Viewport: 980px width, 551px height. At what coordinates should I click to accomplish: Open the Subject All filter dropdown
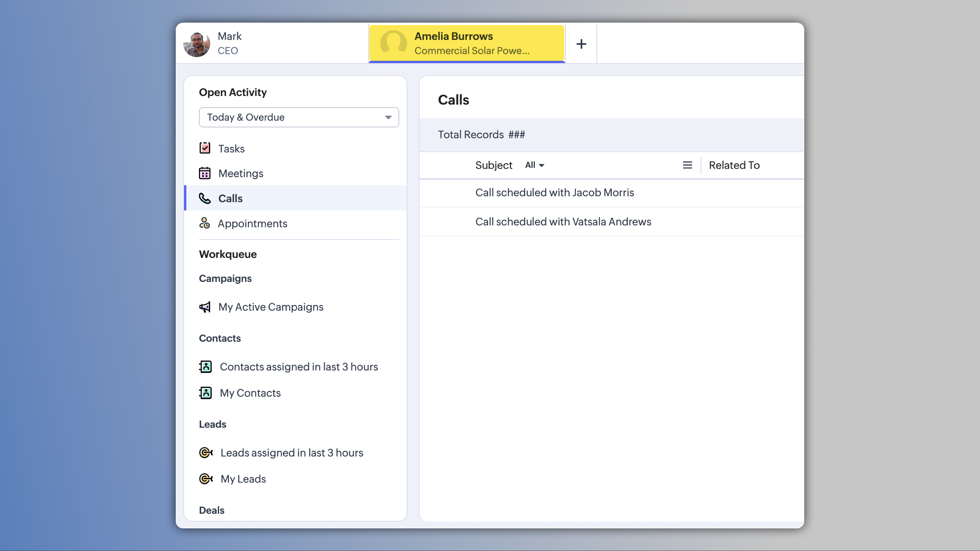coord(534,165)
